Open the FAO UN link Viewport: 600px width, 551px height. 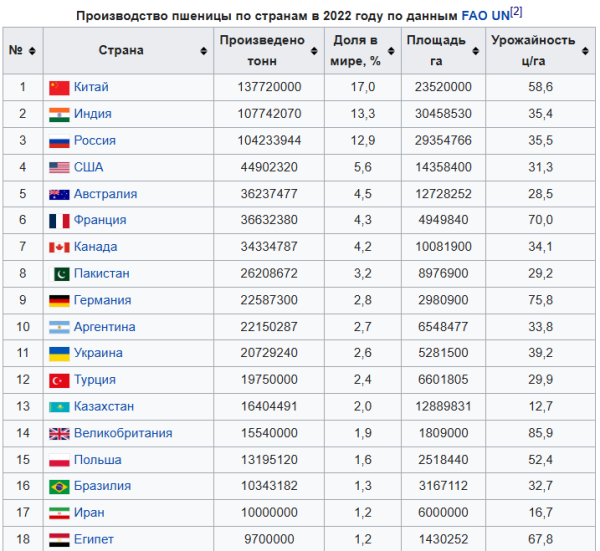484,17
